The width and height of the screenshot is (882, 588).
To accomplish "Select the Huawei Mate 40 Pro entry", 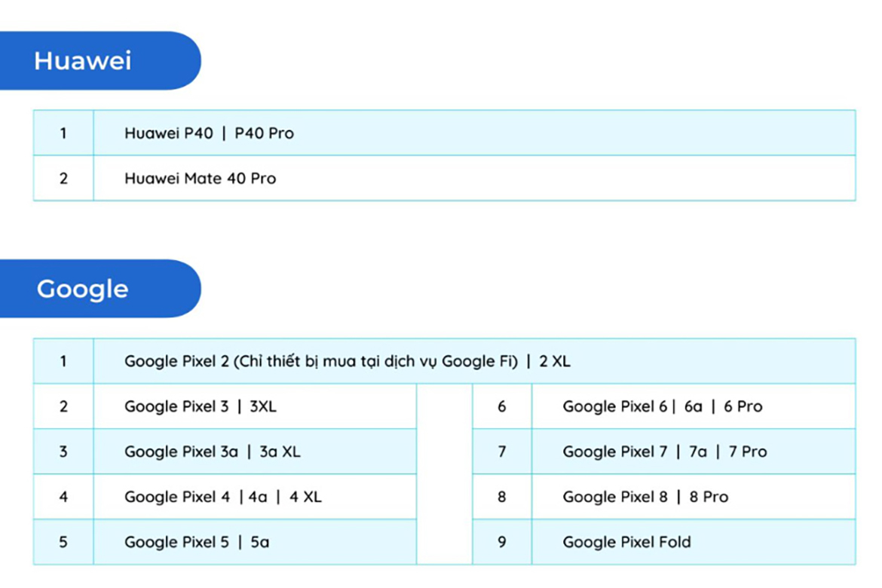I will pos(201,179).
